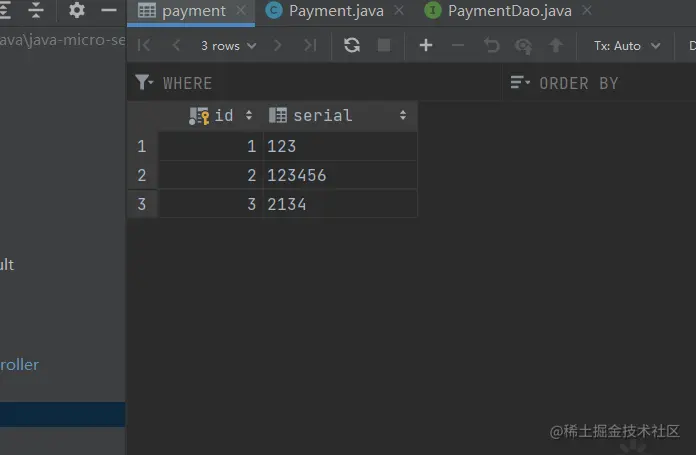Open the settings gear in project panel
This screenshot has width=696, height=455.
pos(76,10)
